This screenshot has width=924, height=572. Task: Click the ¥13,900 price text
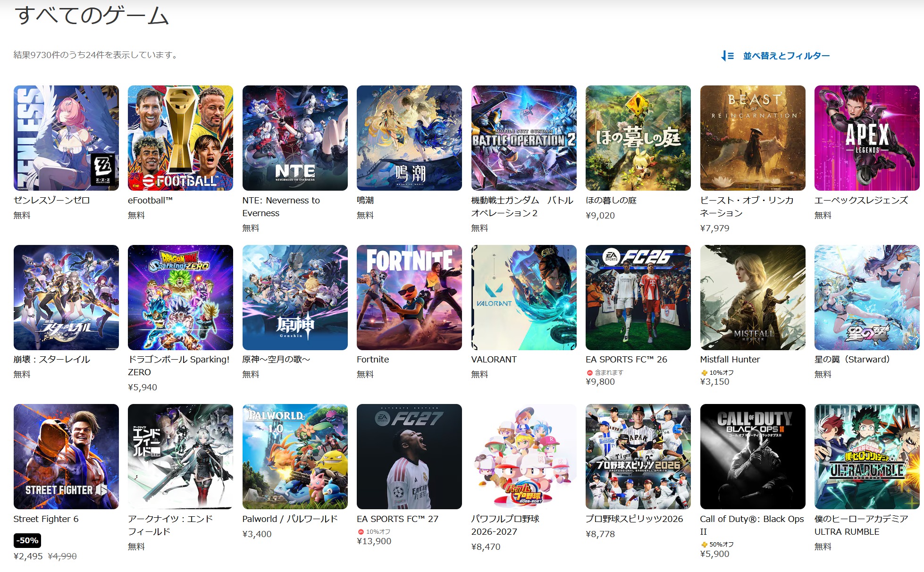tap(374, 541)
